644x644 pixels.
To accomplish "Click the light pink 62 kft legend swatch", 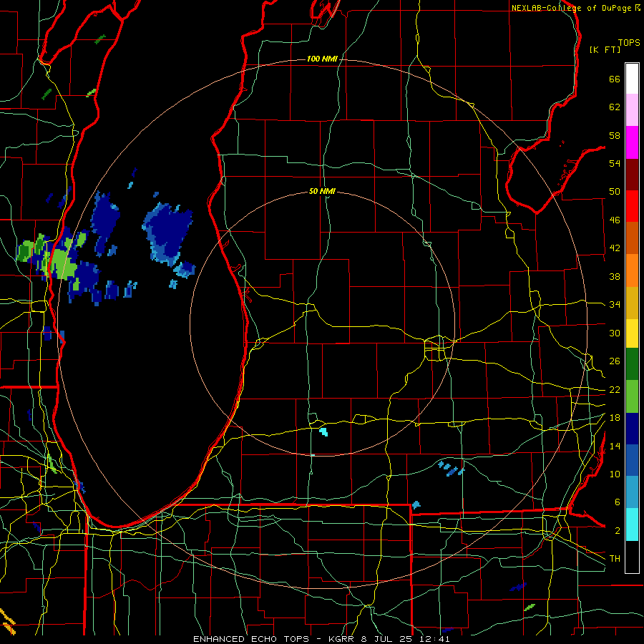I will (x=632, y=110).
